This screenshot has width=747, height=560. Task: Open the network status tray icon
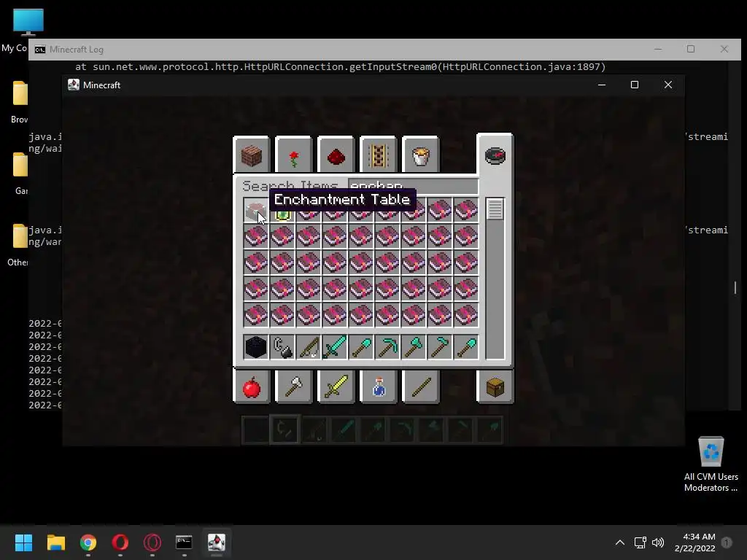point(640,542)
